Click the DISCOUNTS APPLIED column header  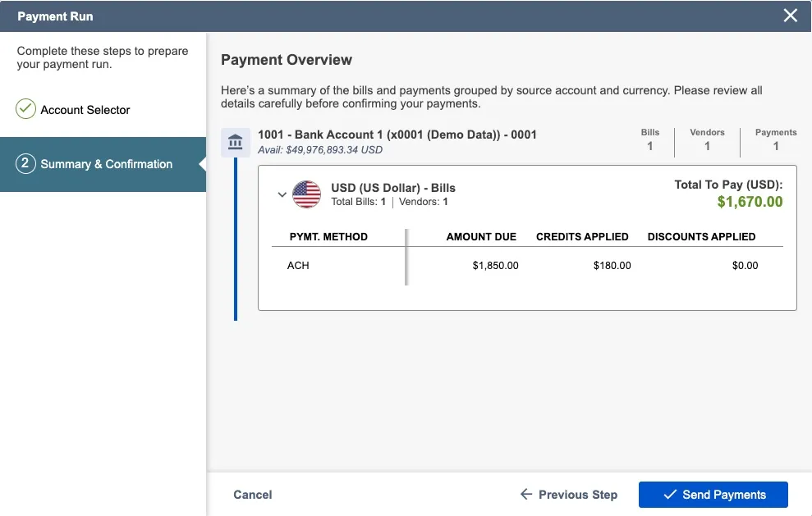pyautogui.click(x=701, y=236)
